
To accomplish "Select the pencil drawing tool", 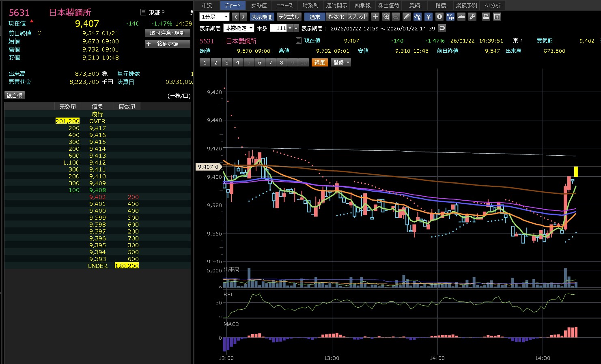I will coord(407,17).
